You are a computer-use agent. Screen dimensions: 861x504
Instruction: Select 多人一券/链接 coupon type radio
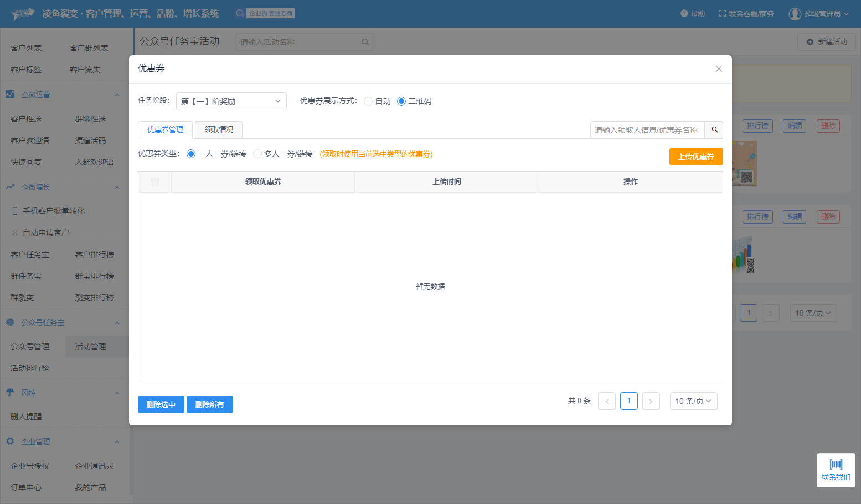(257, 154)
